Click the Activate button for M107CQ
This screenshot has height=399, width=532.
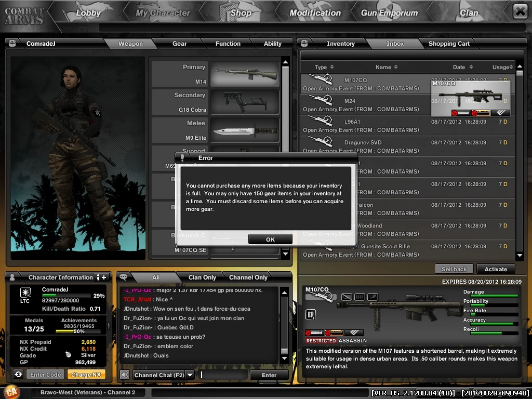point(496,269)
